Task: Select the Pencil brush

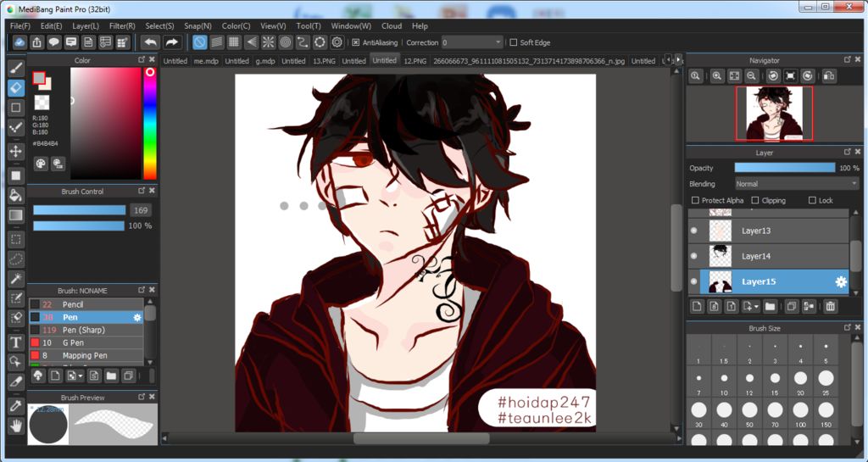Action: coord(86,304)
